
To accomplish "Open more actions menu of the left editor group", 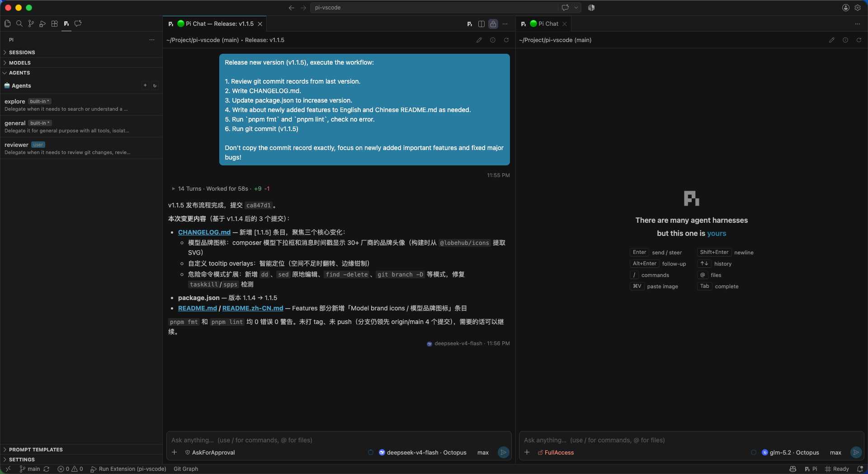I will point(505,24).
